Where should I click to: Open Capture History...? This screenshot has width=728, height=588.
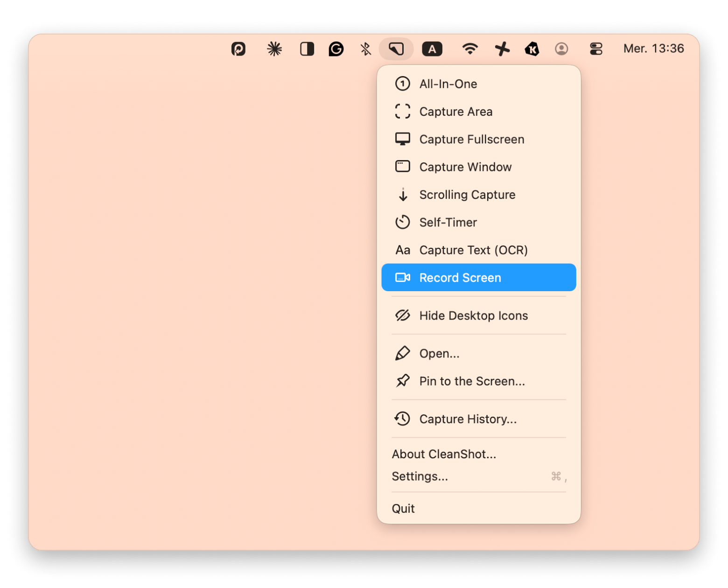coord(479,419)
